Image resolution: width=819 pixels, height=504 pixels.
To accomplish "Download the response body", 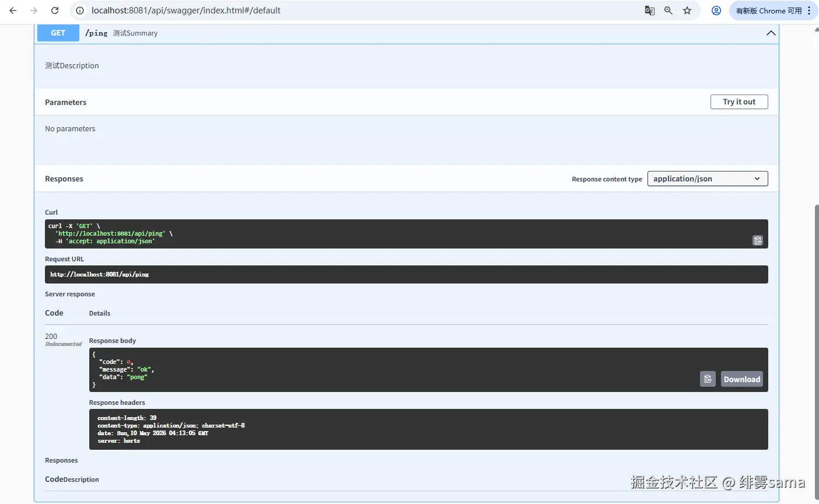I will point(742,379).
